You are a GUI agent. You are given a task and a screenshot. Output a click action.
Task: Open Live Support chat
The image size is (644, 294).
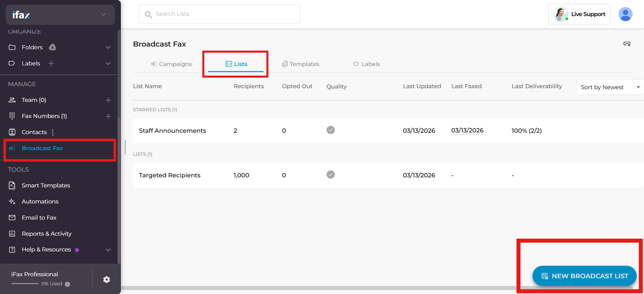579,14
